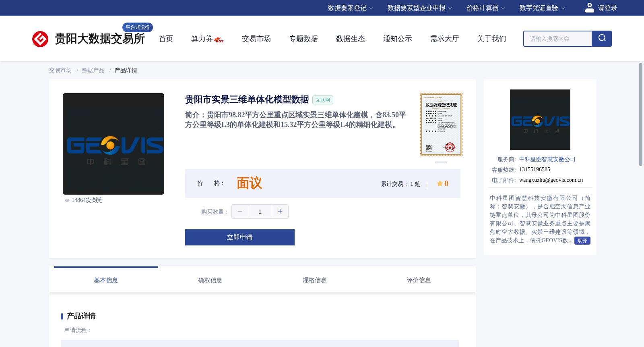Click 数据产品 breadcrumb link
644x347 pixels.
pos(93,71)
